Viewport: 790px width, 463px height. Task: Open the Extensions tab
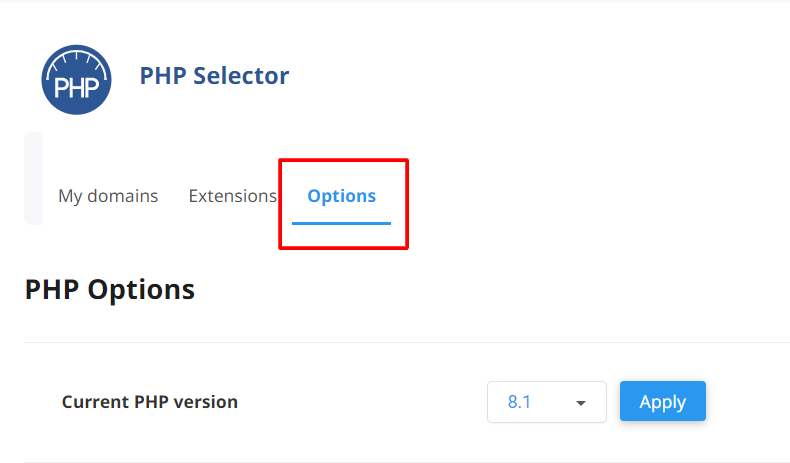point(232,196)
